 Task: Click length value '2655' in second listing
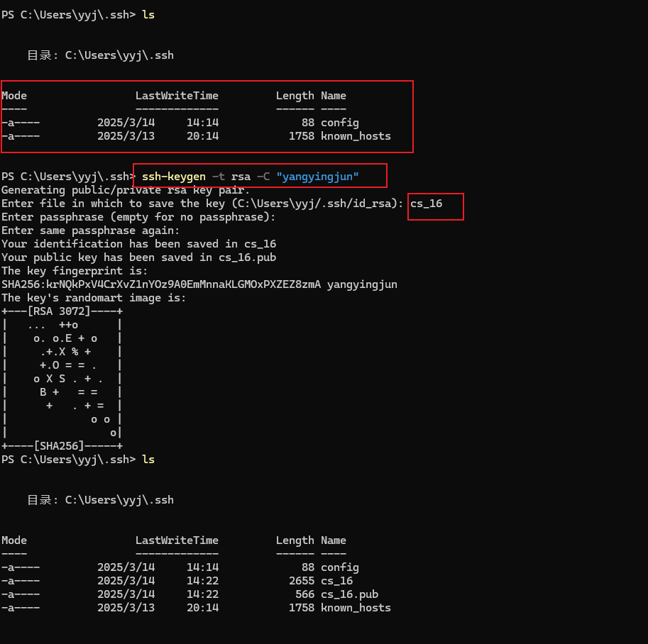tap(301, 581)
